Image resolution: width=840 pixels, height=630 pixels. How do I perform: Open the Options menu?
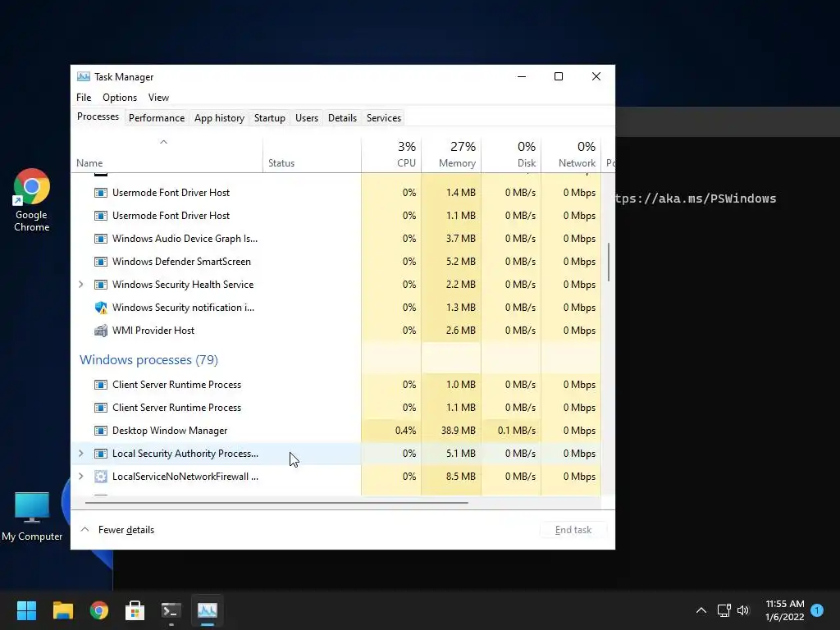click(x=120, y=98)
